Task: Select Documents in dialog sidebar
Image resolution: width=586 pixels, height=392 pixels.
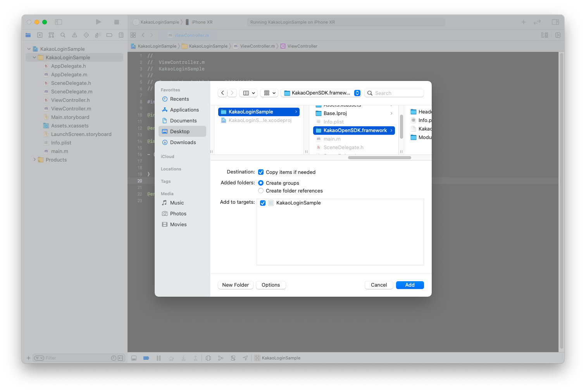Action: coord(182,121)
